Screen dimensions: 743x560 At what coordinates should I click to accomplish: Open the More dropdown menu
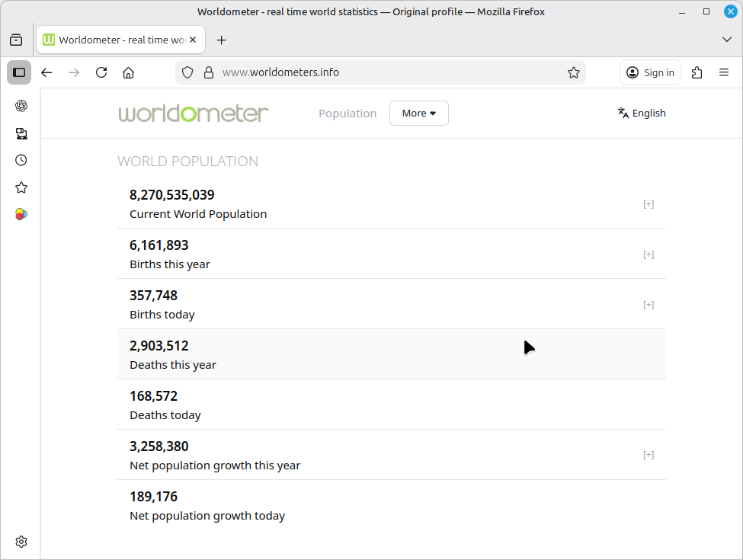pyautogui.click(x=418, y=113)
